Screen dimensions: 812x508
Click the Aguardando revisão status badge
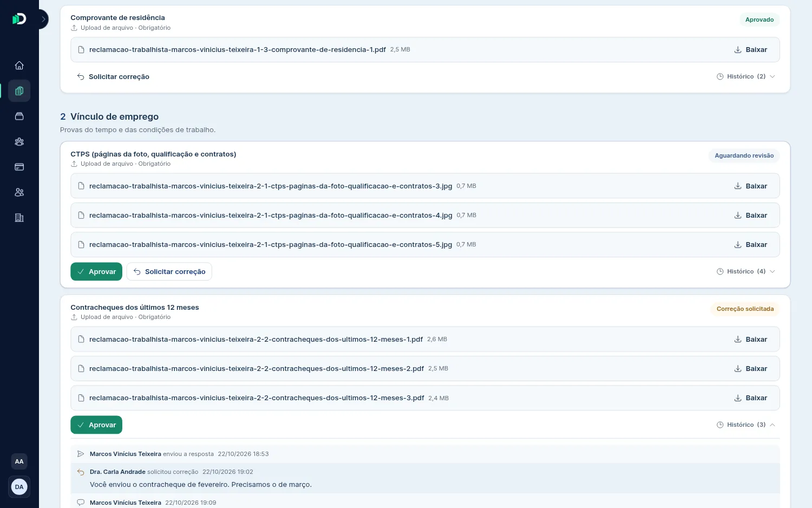(x=744, y=156)
